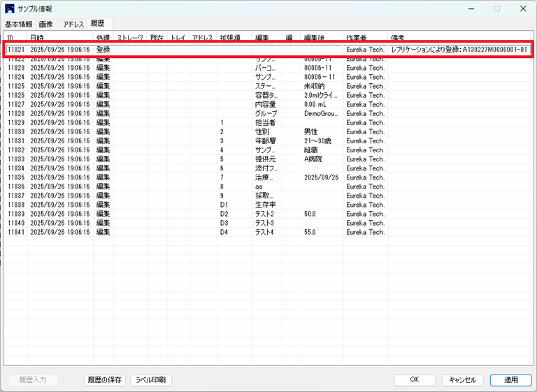Click the 編集後 column header
Image resolution: width=537 pixels, height=392 pixels.
(321, 37)
